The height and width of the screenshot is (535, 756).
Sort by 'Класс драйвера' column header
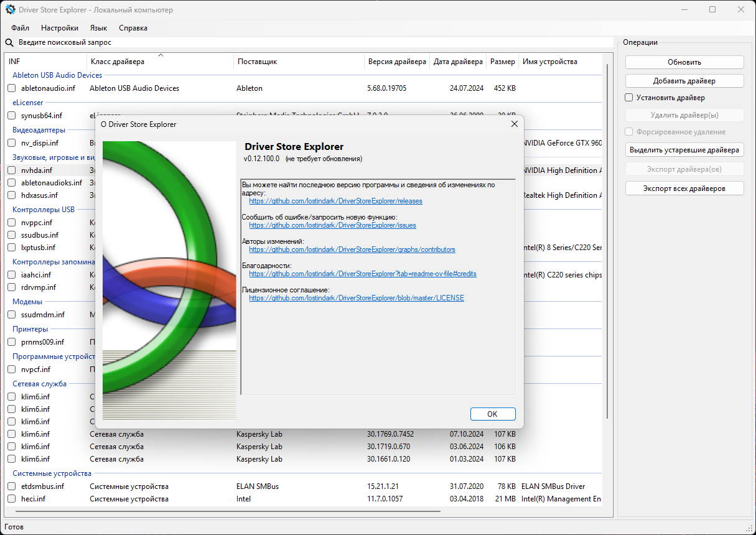[161, 62]
